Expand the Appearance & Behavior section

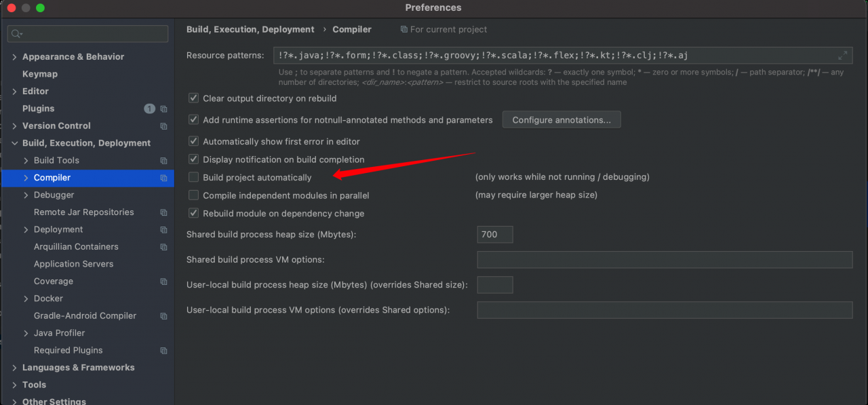coord(15,57)
